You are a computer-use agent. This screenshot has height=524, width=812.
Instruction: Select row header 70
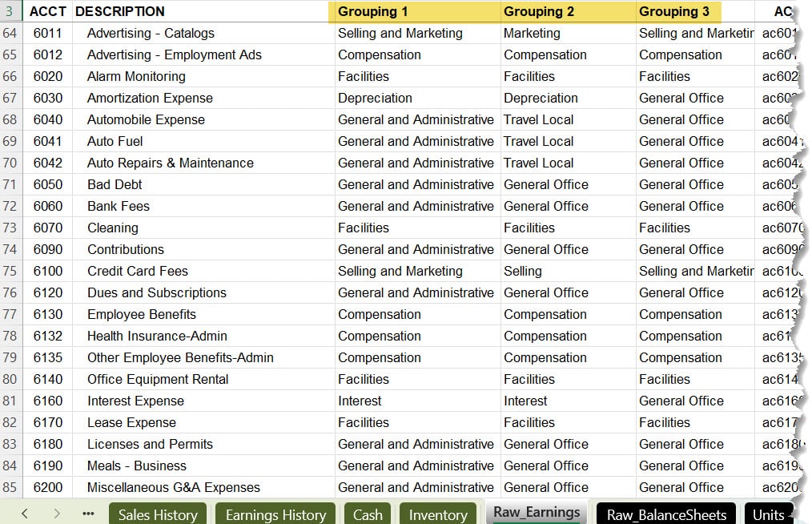point(10,163)
